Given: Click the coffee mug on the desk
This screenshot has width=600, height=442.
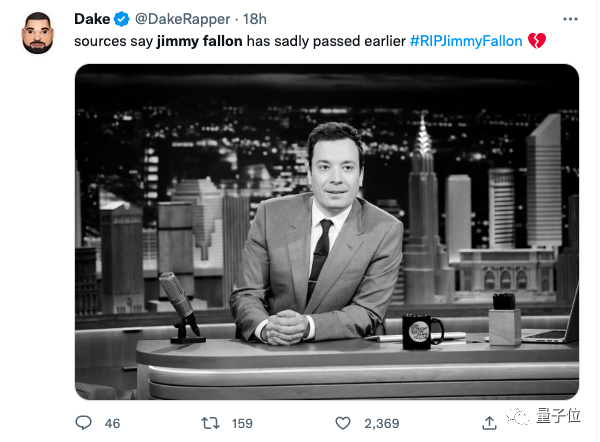Looking at the screenshot, I should tap(421, 330).
